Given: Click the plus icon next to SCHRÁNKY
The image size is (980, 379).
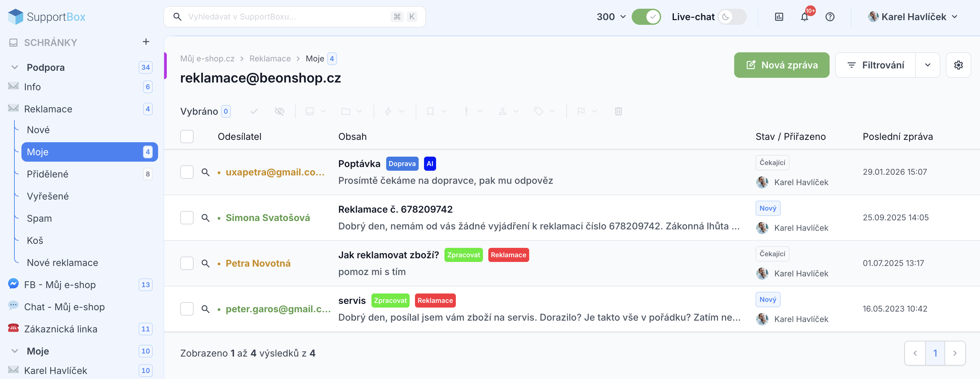Looking at the screenshot, I should click(146, 42).
